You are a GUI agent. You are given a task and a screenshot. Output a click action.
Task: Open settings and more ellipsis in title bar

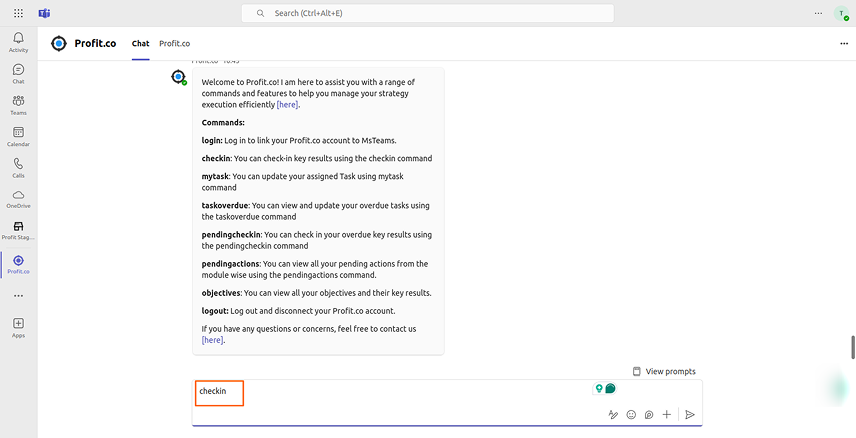pyautogui.click(x=818, y=13)
